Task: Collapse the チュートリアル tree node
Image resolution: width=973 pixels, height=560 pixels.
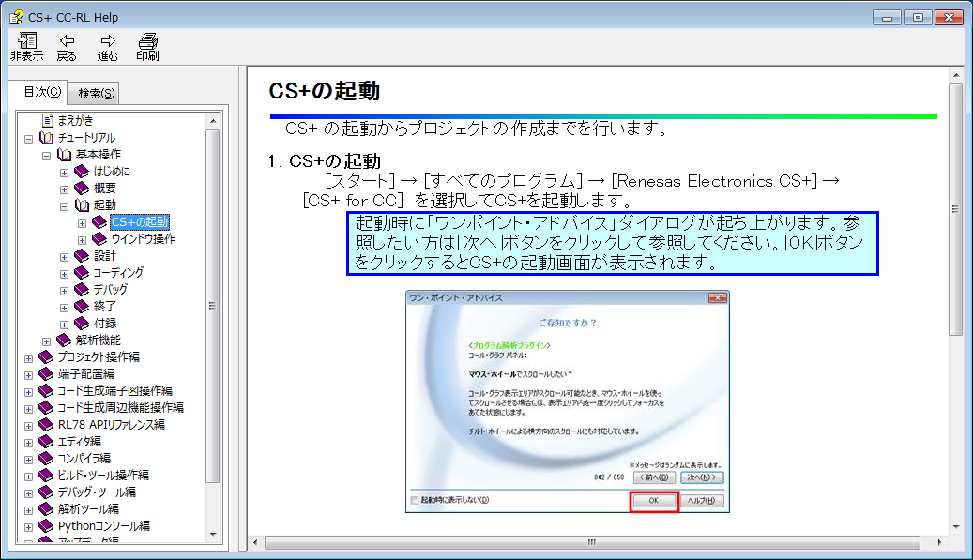Action: click(28, 139)
